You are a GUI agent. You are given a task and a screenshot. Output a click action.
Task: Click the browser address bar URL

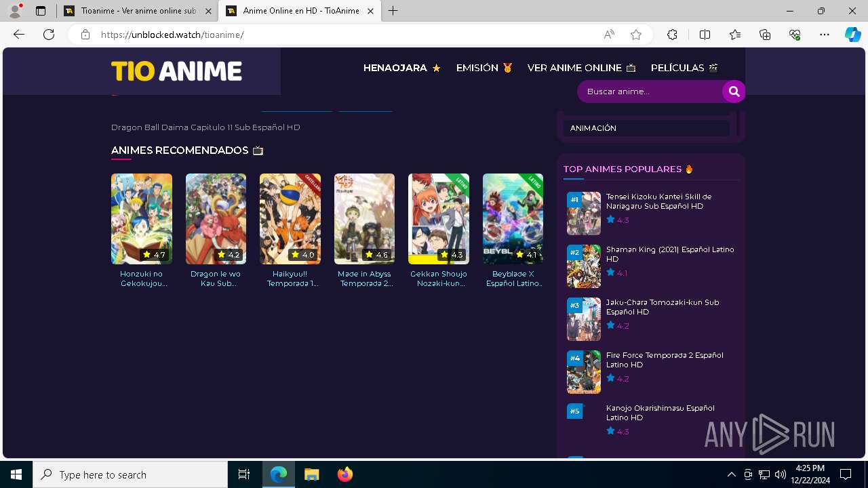coord(172,35)
